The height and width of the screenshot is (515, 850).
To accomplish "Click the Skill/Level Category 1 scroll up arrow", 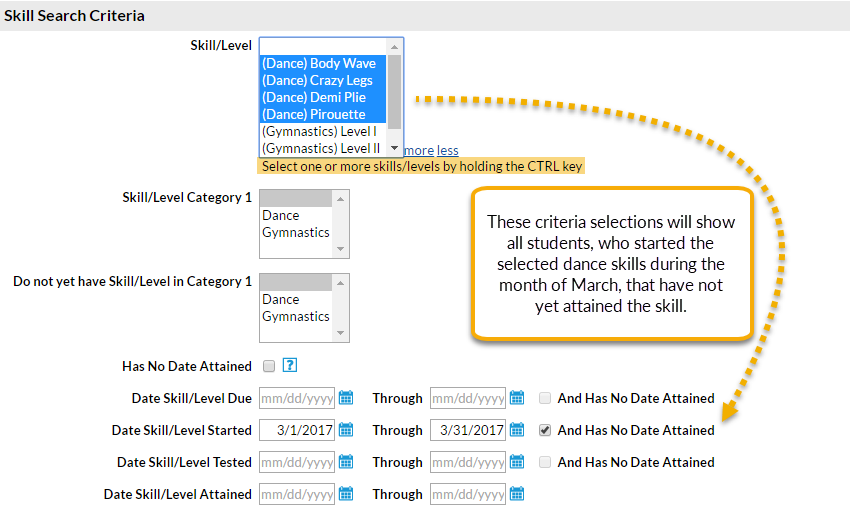I will 340,199.
